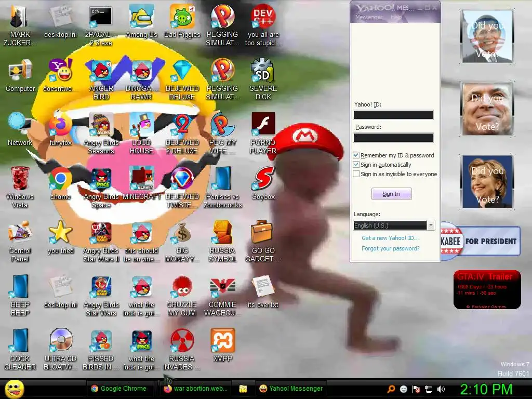Launch the BIG MONAYY money bag icon
This screenshot has height=399, width=532.
(182, 241)
